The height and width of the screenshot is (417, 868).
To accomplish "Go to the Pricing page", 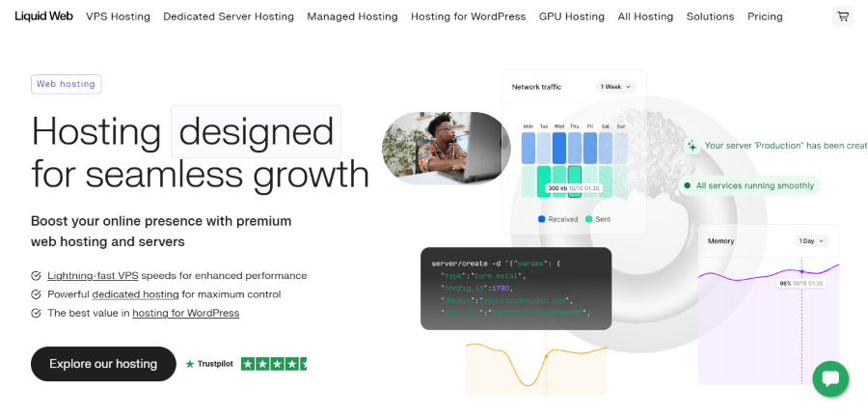I will pos(765,16).
